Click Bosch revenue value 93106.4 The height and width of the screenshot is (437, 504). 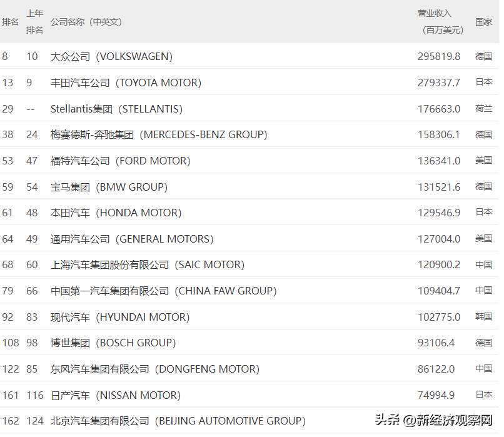coord(436,343)
